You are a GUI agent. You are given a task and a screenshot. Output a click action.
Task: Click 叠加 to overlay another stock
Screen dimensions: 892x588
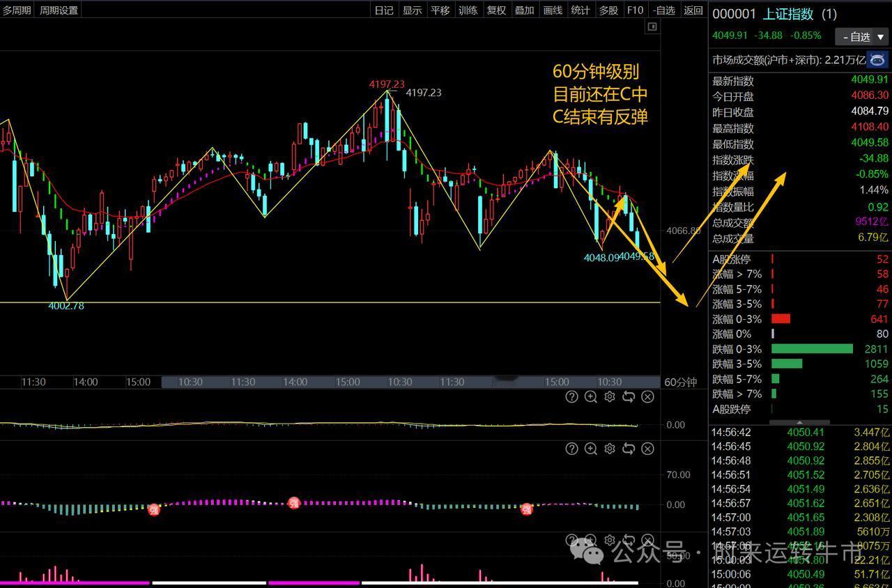click(524, 10)
